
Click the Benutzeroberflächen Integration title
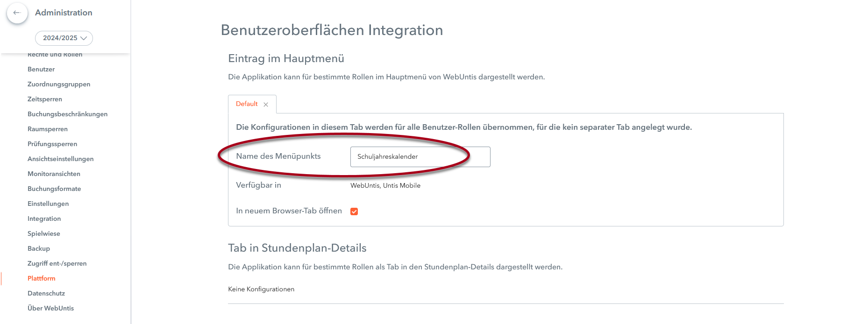[332, 30]
